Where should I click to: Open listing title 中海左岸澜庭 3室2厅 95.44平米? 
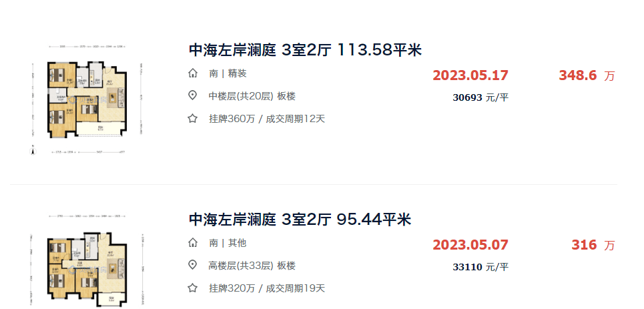click(x=300, y=220)
